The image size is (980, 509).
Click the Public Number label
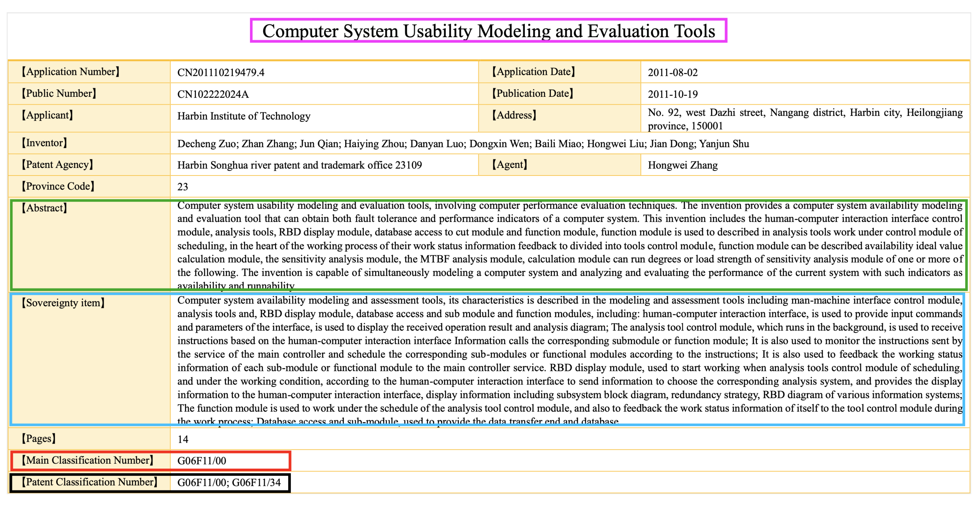[x=59, y=94]
